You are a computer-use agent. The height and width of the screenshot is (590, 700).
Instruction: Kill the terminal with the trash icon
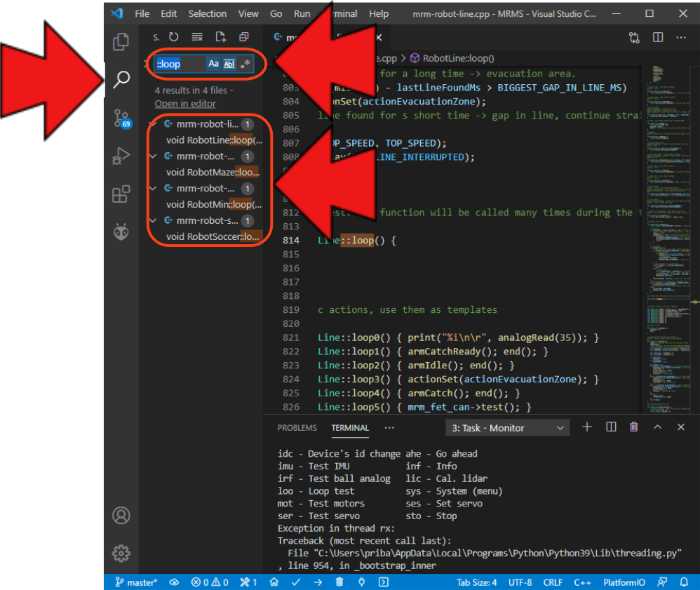tap(634, 427)
